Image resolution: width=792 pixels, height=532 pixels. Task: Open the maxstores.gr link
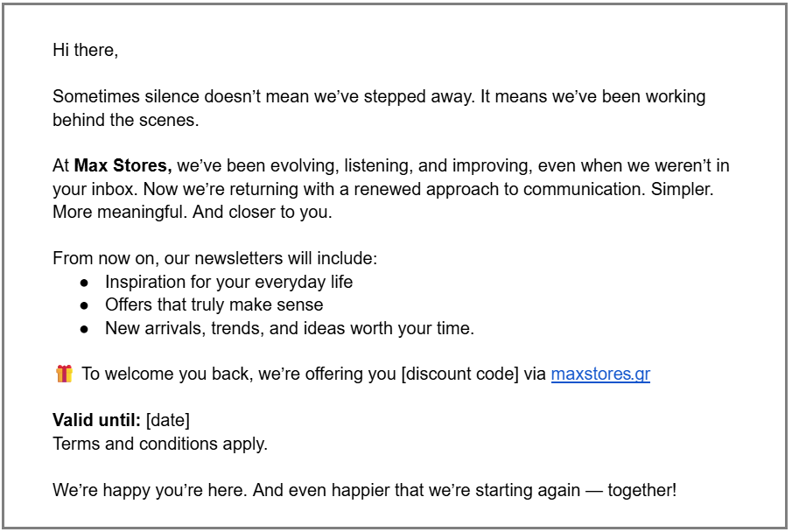click(x=600, y=374)
